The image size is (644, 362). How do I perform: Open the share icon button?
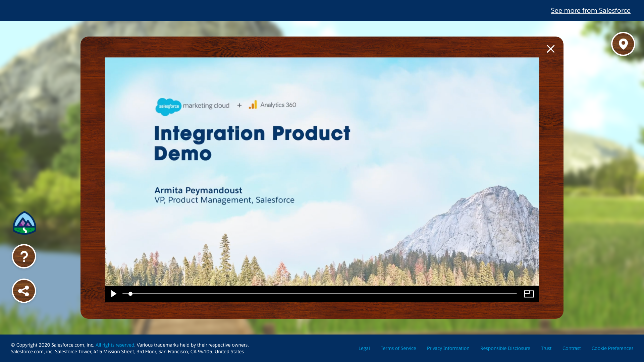click(x=24, y=291)
